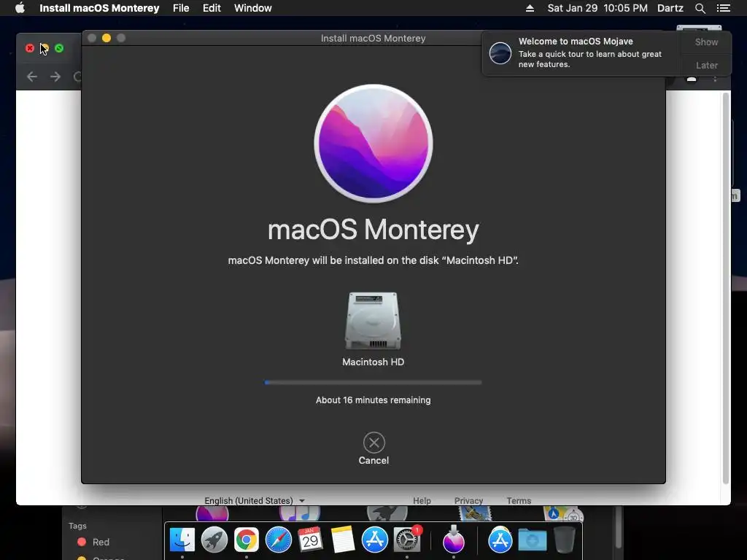
Task: Click the date and time in menu bar
Action: pos(597,8)
